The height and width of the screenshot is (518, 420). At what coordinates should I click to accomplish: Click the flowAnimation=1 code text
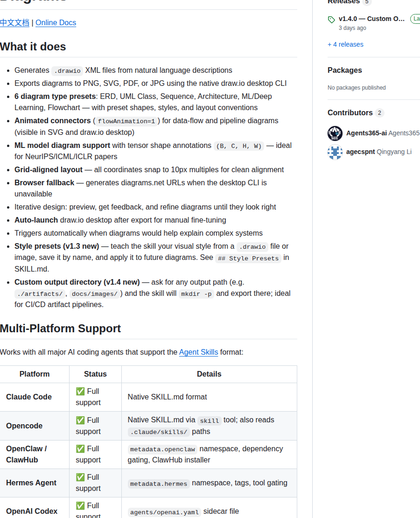click(126, 121)
